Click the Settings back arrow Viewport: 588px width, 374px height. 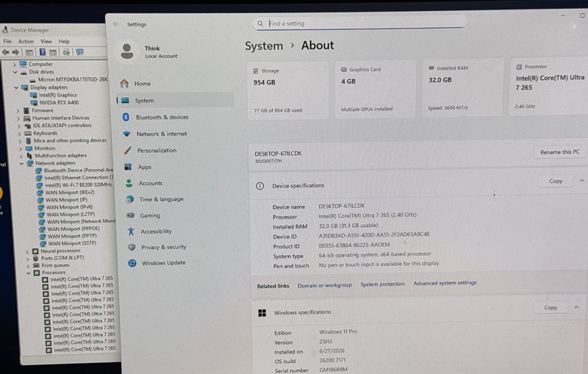[x=116, y=24]
